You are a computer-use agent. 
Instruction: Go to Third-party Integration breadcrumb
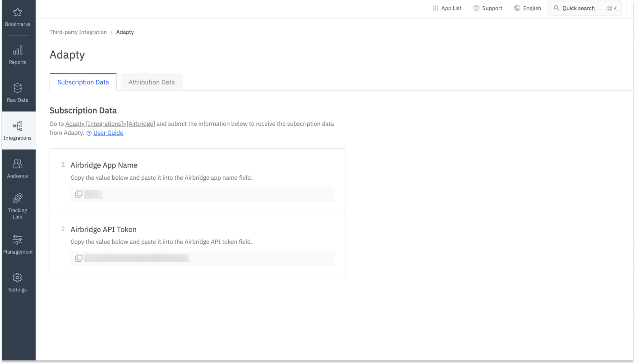pos(78,32)
